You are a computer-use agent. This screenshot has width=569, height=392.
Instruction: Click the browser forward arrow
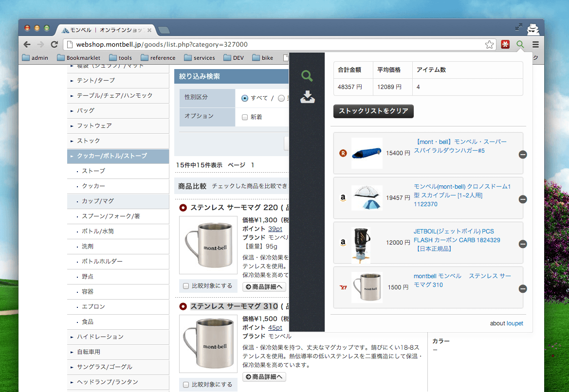click(41, 44)
